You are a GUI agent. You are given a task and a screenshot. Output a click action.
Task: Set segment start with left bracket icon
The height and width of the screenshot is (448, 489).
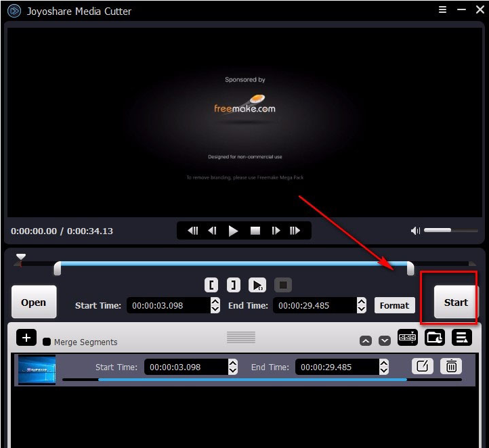coord(212,285)
